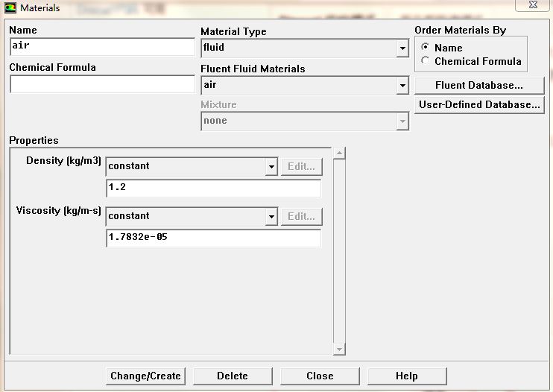Click the Properties scrollbar up arrow
Viewport: 553px width, 392px height.
(x=340, y=154)
